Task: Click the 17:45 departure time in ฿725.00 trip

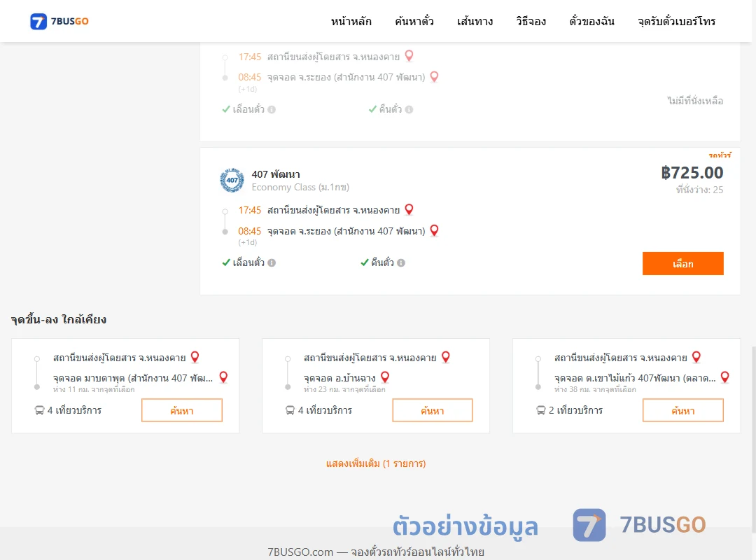Action: (x=250, y=210)
